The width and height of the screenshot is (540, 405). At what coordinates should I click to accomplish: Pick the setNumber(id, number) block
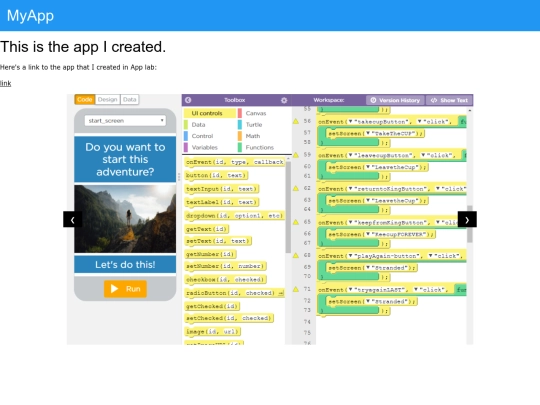225,266
